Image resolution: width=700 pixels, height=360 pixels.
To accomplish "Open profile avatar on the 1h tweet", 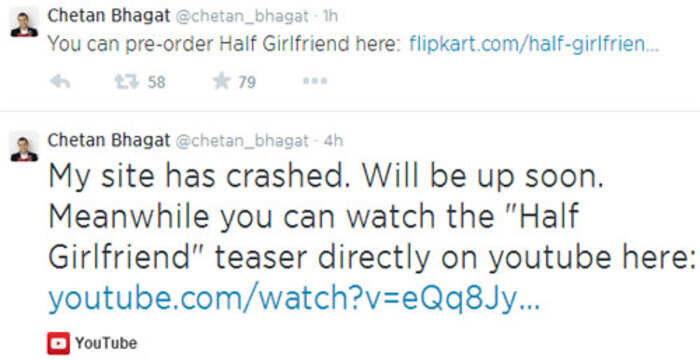I will tap(24, 24).
